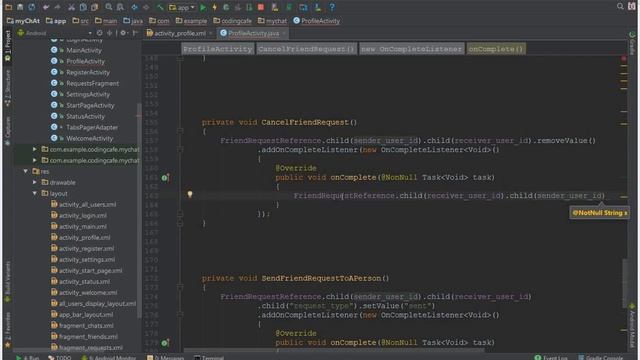Click the Undo arrow icon
The width and height of the screenshot is (640, 360).
pyautogui.click(x=46, y=7)
